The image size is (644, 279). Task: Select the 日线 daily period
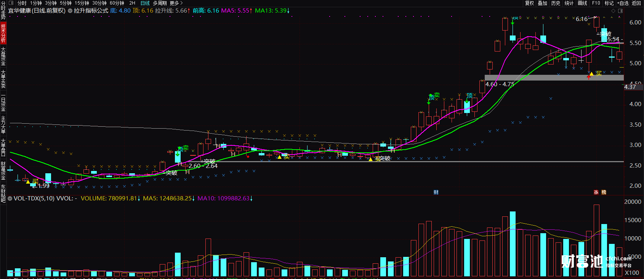pyautogui.click(x=145, y=3)
